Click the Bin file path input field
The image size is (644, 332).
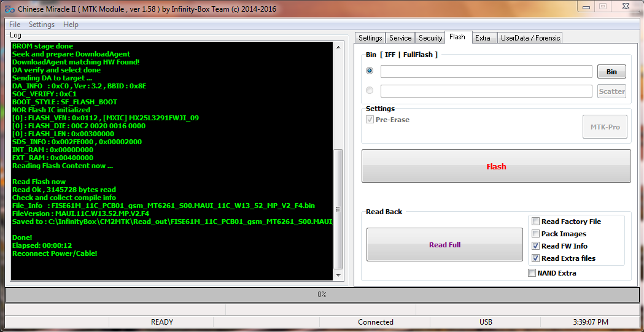486,72
